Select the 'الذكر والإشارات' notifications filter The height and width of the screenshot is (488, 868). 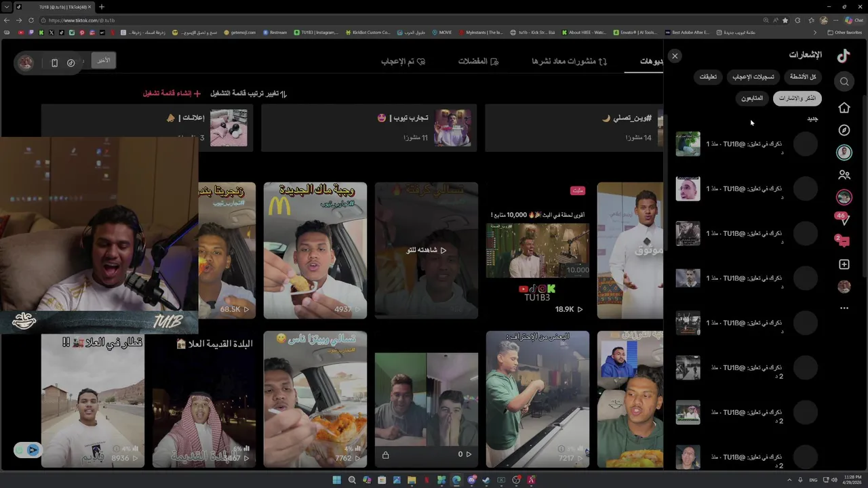point(797,98)
